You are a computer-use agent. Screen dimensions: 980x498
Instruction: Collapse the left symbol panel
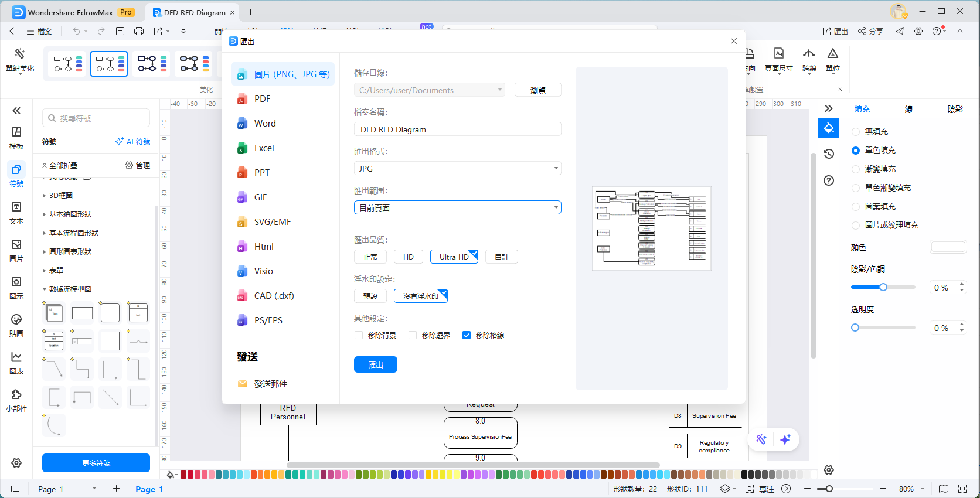click(x=16, y=111)
